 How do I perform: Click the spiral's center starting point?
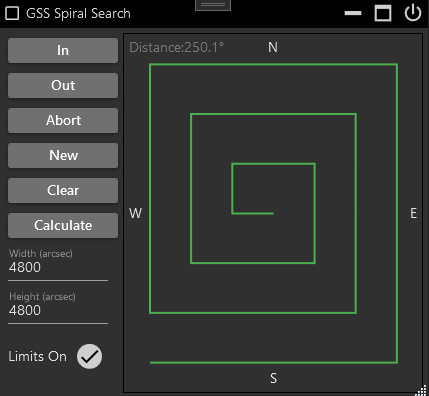(273, 213)
